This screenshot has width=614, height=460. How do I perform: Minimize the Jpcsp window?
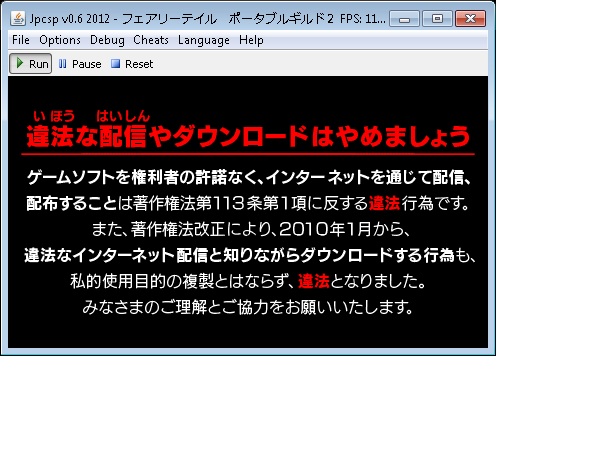point(405,19)
